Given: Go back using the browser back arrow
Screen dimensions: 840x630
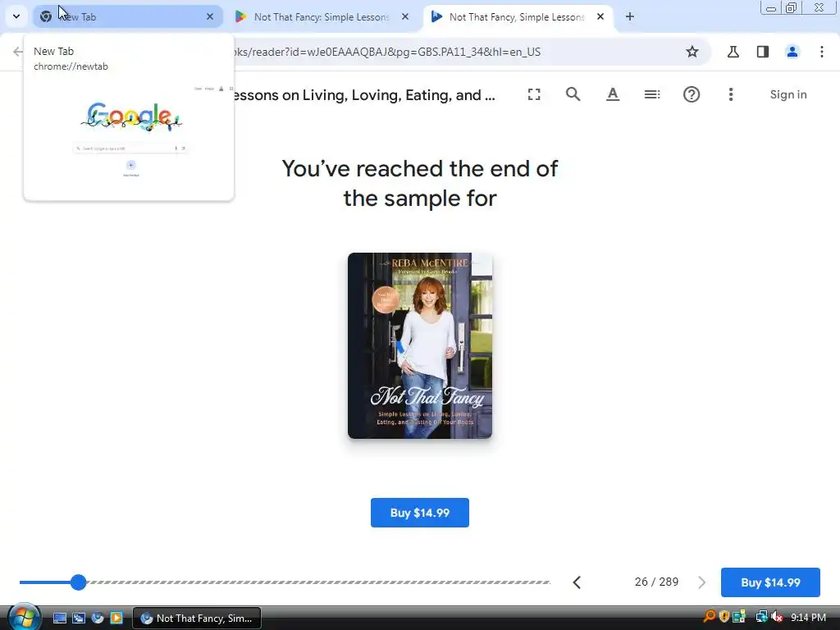Looking at the screenshot, I should 18,52.
